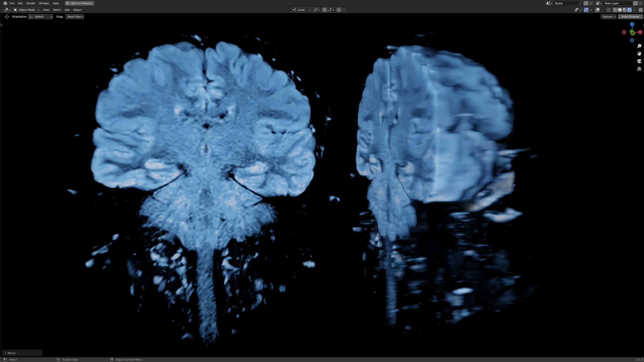This screenshot has height=362, width=644.
Task: Toggle viewport overlays
Action: tap(597, 10)
